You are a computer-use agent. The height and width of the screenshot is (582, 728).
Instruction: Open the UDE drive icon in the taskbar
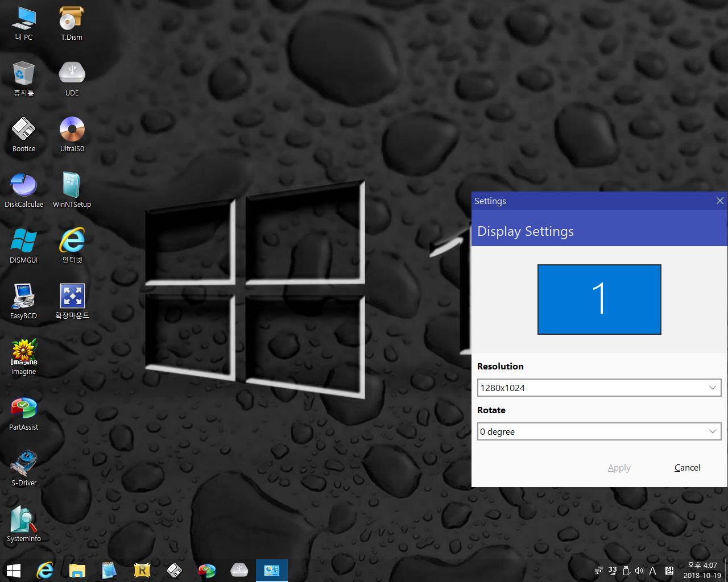click(x=239, y=570)
